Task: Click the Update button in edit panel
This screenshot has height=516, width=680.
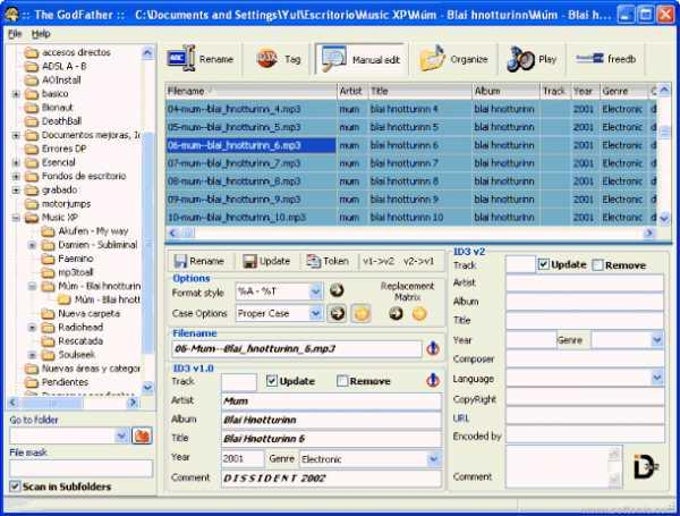Action: (x=266, y=261)
